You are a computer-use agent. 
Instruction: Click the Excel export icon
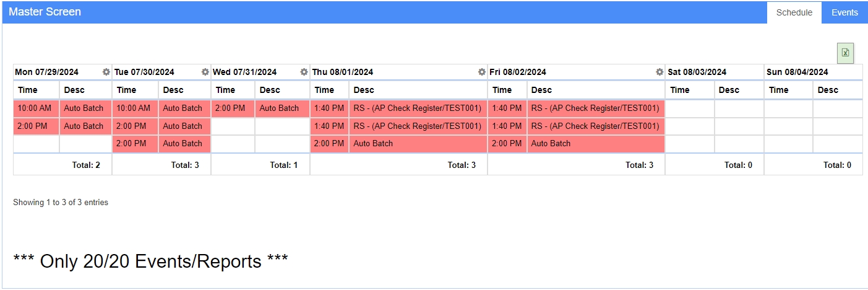click(x=845, y=53)
